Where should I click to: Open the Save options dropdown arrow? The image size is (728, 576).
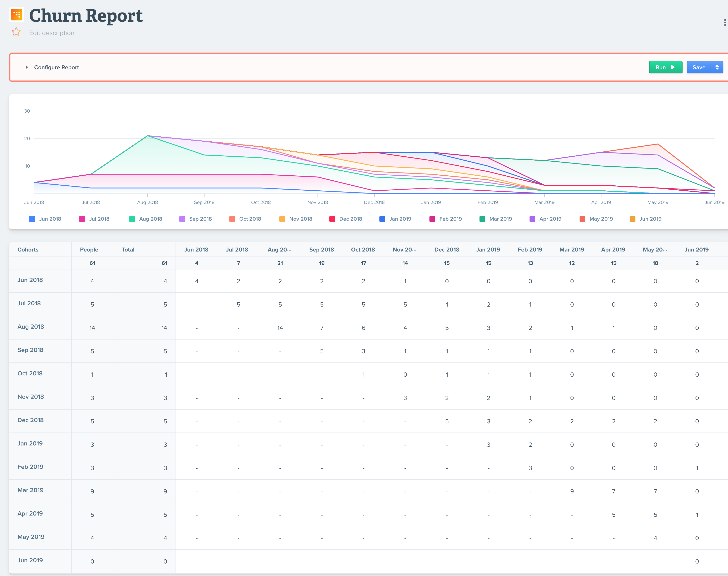point(717,67)
